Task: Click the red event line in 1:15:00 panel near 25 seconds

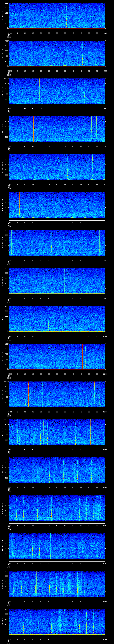Action: click(50, 546)
